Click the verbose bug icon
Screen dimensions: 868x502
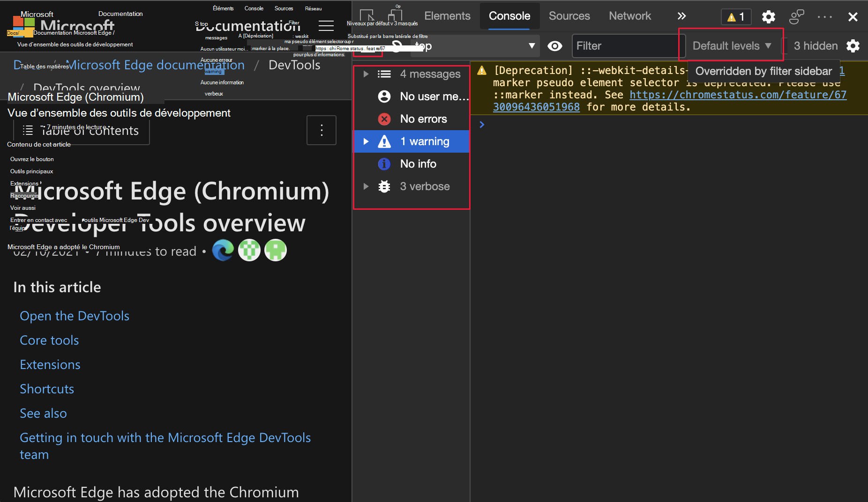[x=384, y=186]
